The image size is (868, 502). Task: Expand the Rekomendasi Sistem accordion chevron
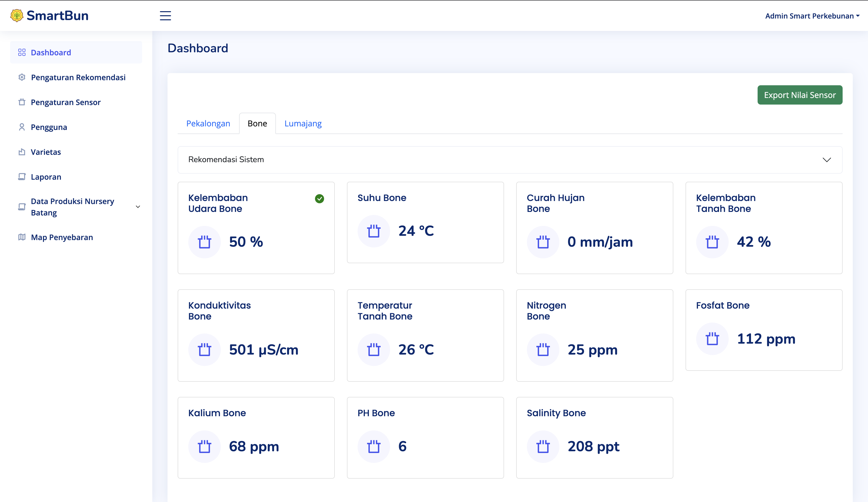[x=827, y=160]
